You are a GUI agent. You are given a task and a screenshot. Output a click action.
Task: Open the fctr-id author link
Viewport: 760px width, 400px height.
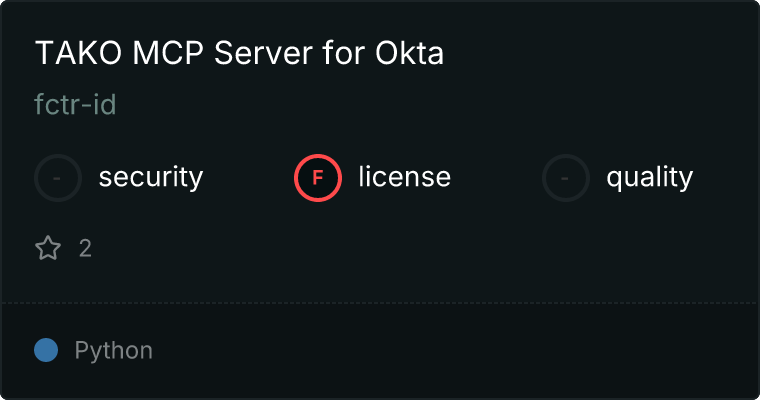75,105
